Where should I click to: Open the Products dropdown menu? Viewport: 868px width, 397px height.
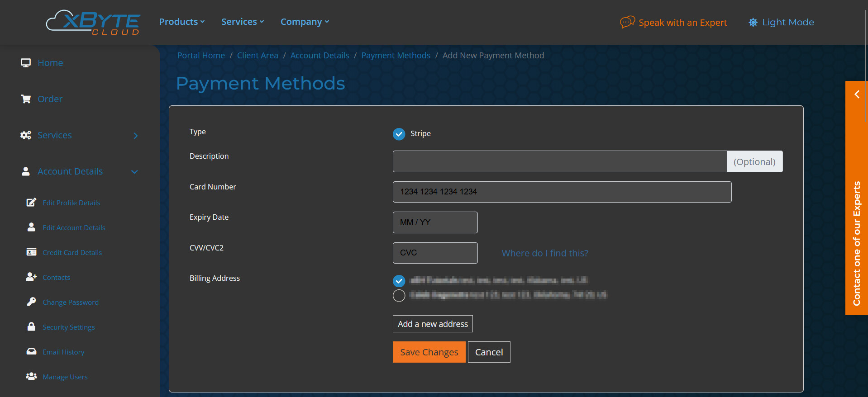coord(182,22)
